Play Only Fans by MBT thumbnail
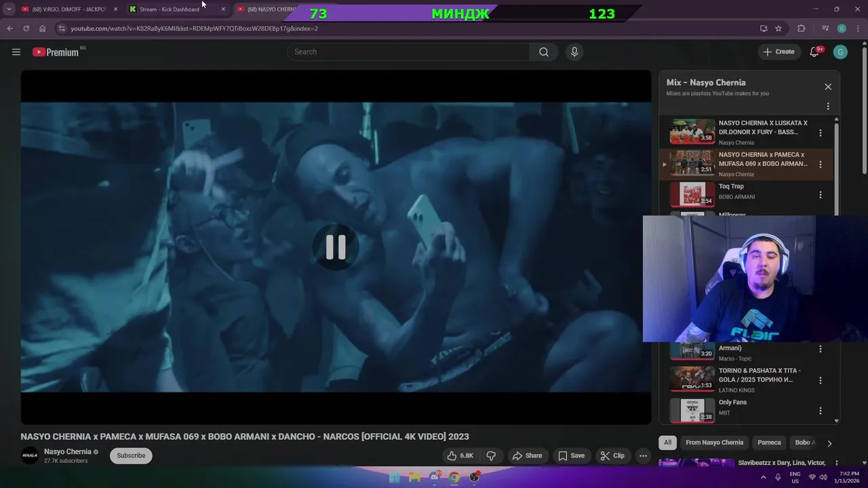The image size is (868, 488). pos(692,411)
